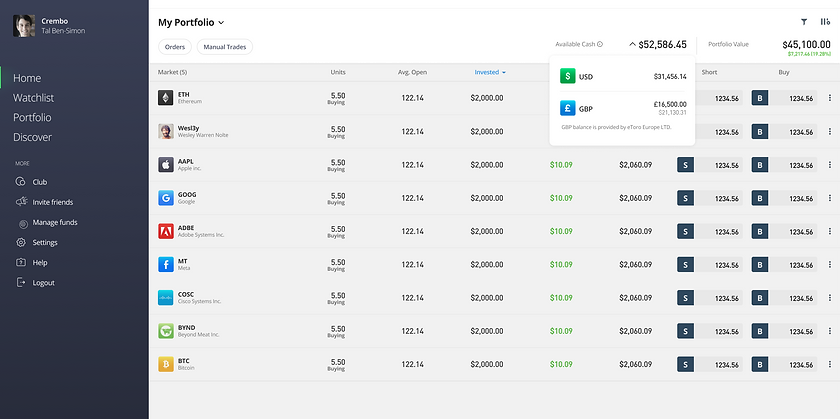Viewport: 840px width, 419px height.
Task: Click the Settings gear icon
Action: tap(21, 242)
